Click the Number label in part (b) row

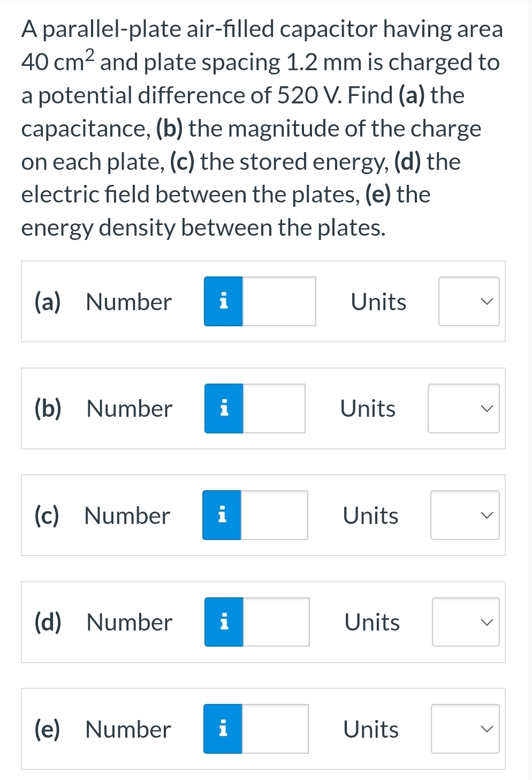[x=128, y=408]
